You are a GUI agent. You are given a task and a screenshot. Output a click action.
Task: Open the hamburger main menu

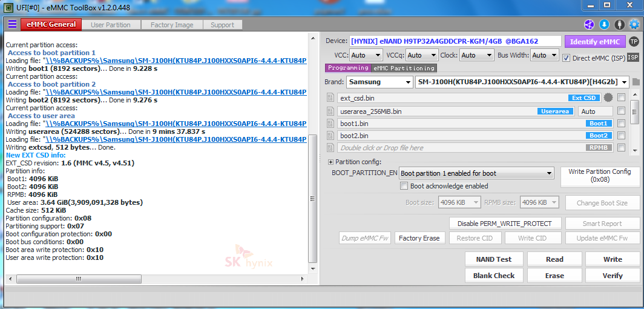(12, 24)
